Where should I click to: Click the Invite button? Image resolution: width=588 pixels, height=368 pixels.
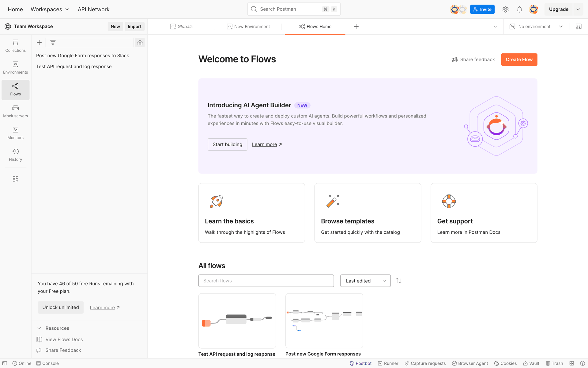coord(482,9)
